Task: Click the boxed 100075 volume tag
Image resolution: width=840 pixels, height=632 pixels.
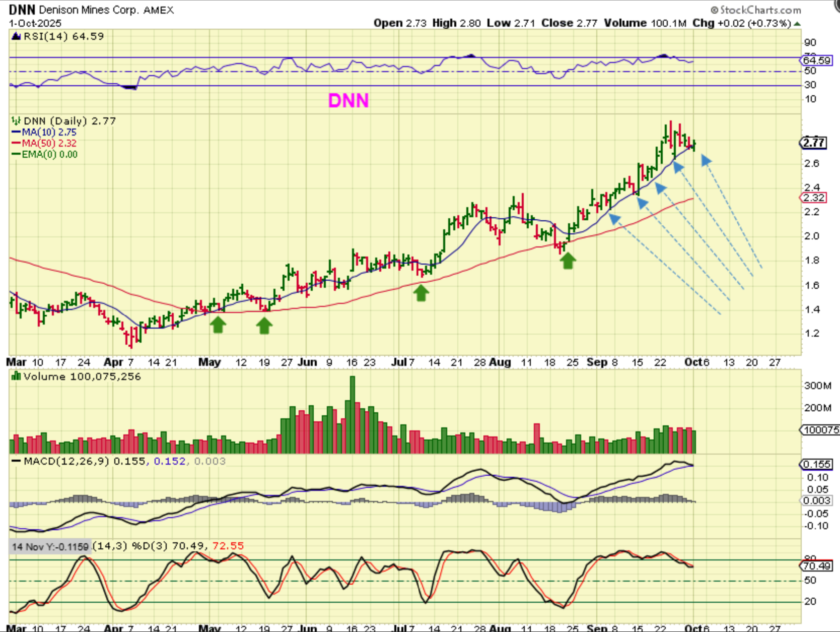Action: [x=820, y=430]
